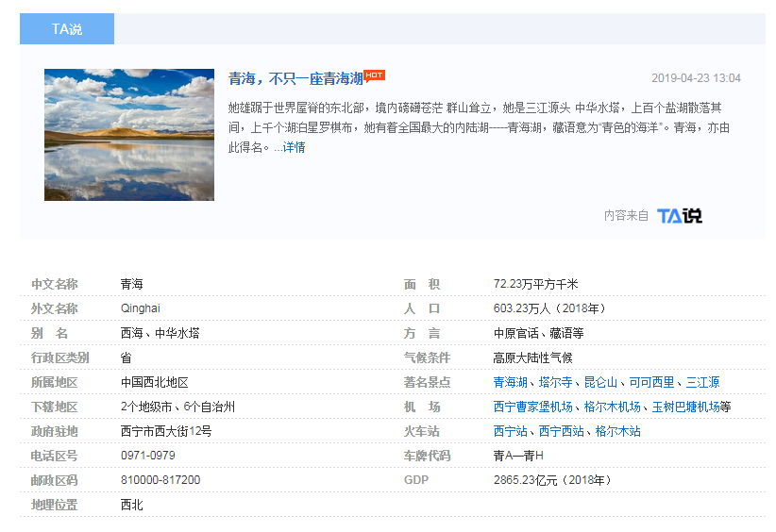This screenshot has height=532, width=776.
Task: Click the label 行政区类别
Action: pyautogui.click(x=59, y=357)
